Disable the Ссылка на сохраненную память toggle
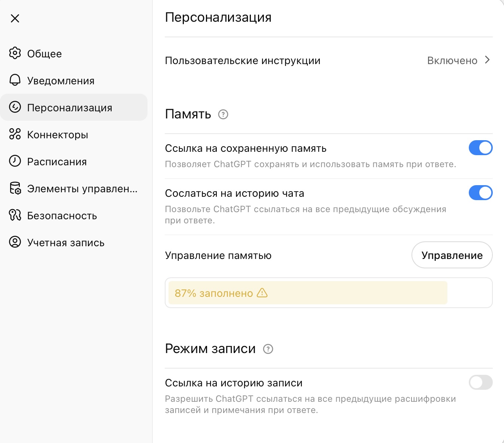The width and height of the screenshot is (504, 443). (480, 148)
